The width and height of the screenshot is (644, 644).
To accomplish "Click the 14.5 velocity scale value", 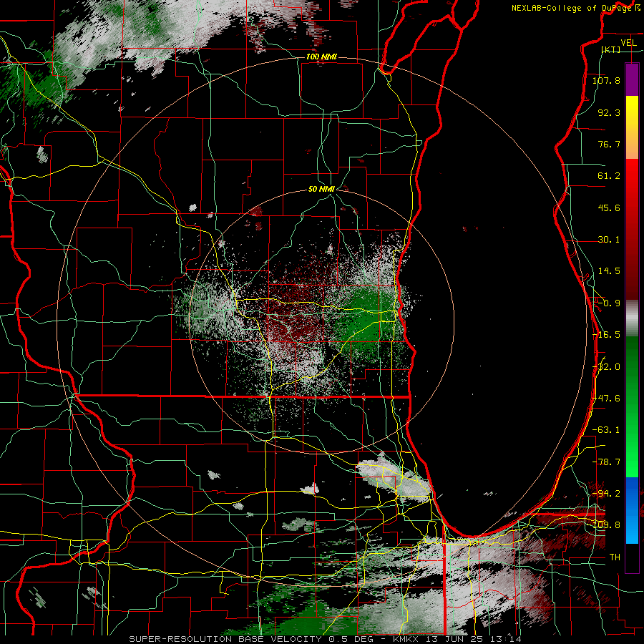I will pos(609,271).
